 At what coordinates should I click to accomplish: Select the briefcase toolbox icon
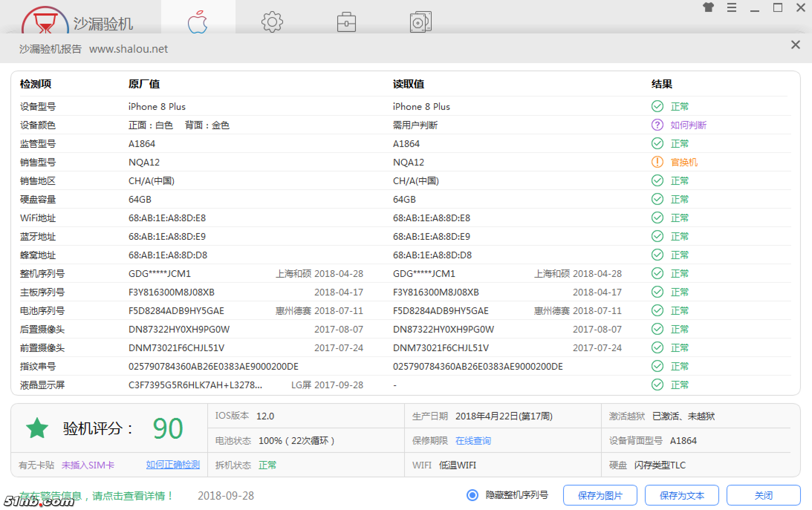(x=346, y=22)
